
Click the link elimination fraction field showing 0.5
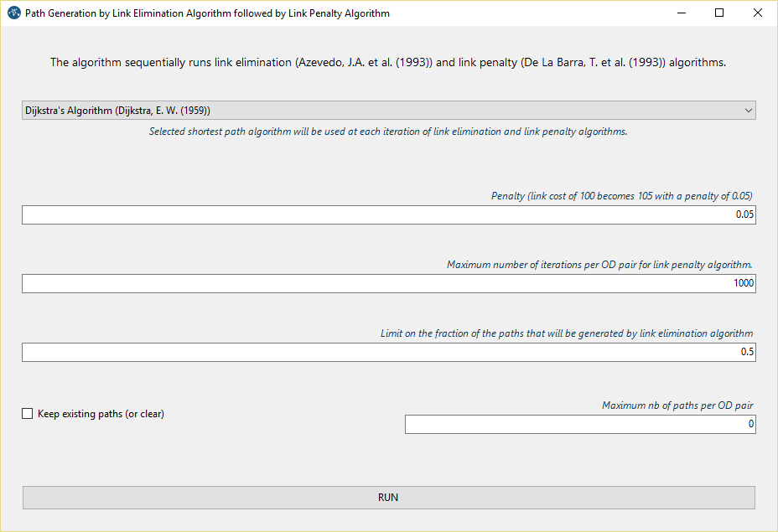pos(388,353)
